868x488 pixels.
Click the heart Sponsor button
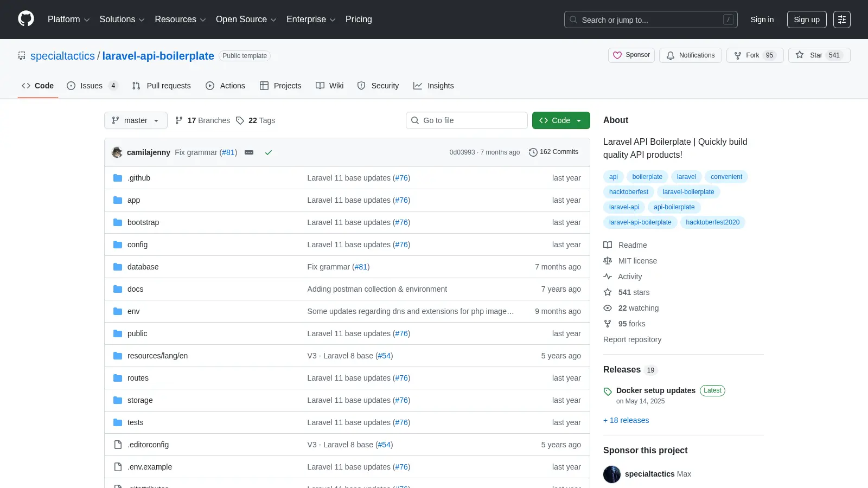pos(631,55)
